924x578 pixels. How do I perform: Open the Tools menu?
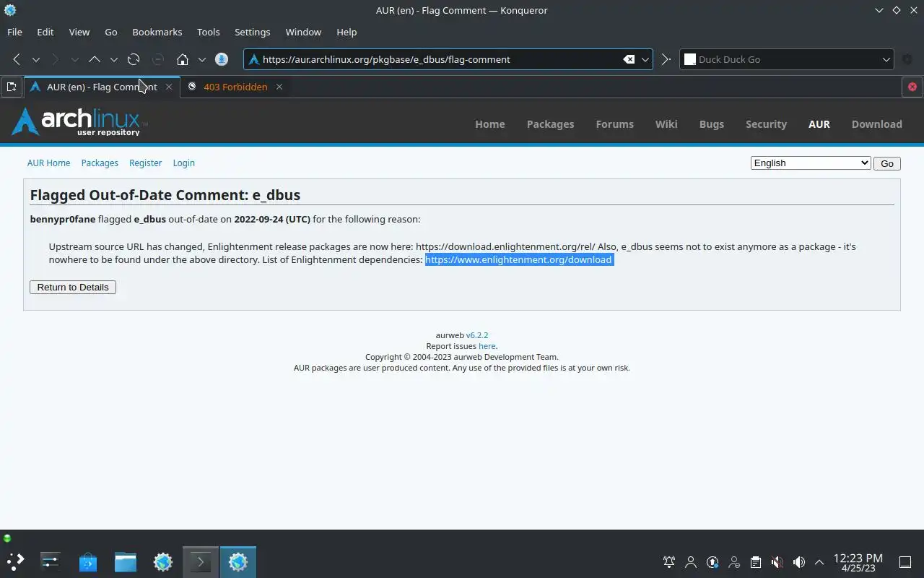click(209, 32)
